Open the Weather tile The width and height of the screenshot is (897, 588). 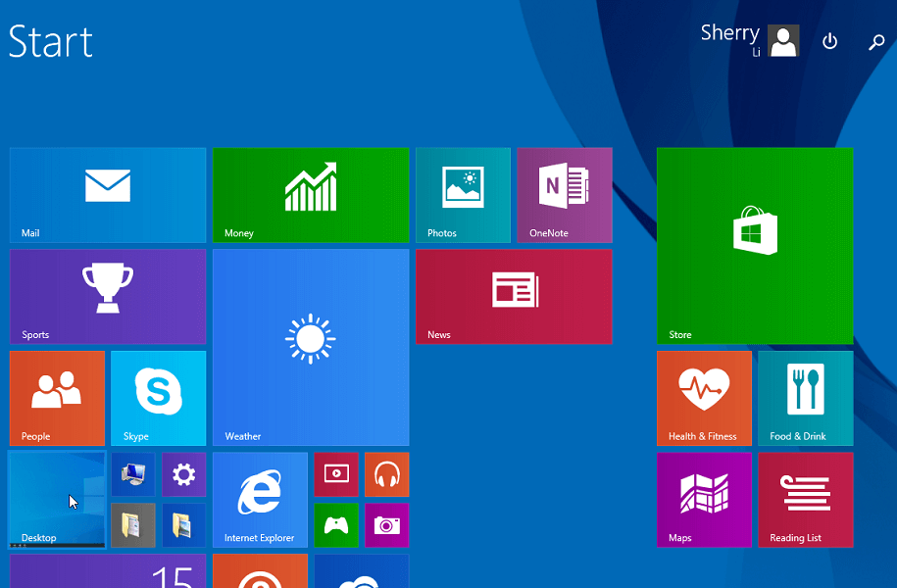pos(311,347)
